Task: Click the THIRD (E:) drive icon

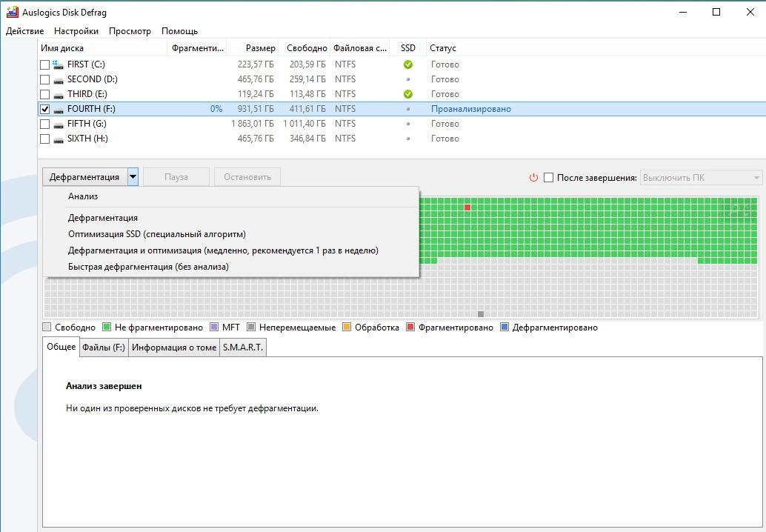Action: pos(58,95)
